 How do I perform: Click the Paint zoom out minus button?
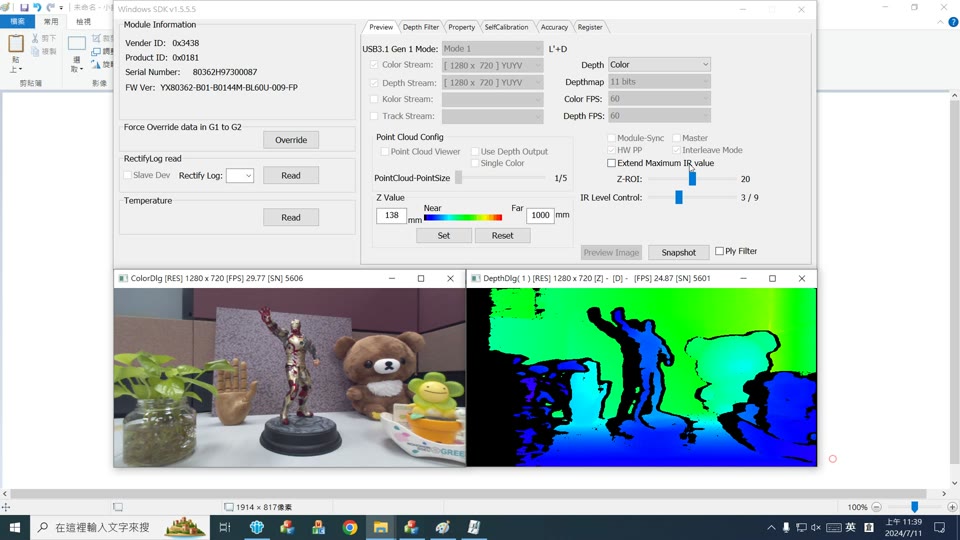coord(876,507)
